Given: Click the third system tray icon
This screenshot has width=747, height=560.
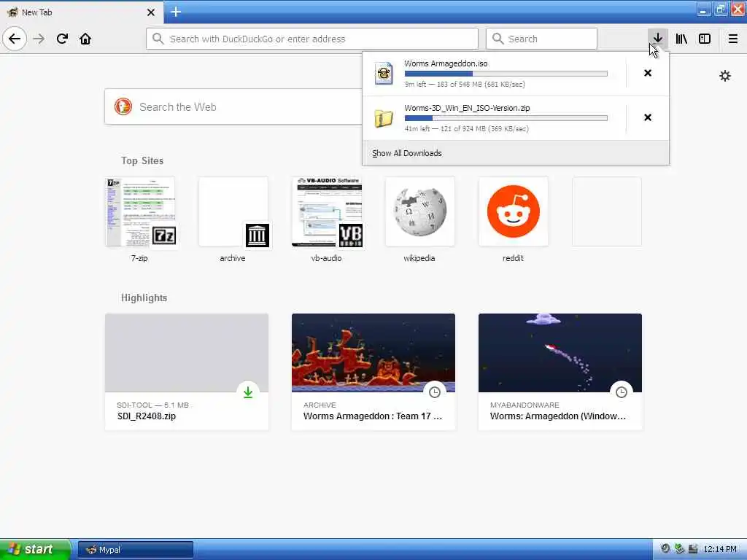Looking at the screenshot, I should click(693, 548).
